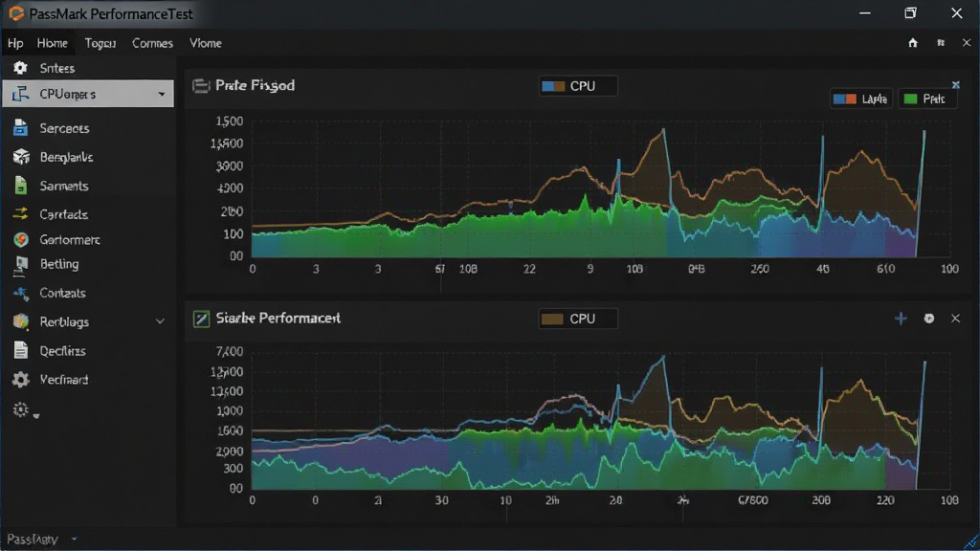Image resolution: width=980 pixels, height=551 pixels.
Task: Open the Sntees gear icon in sidebar
Action: (20, 68)
